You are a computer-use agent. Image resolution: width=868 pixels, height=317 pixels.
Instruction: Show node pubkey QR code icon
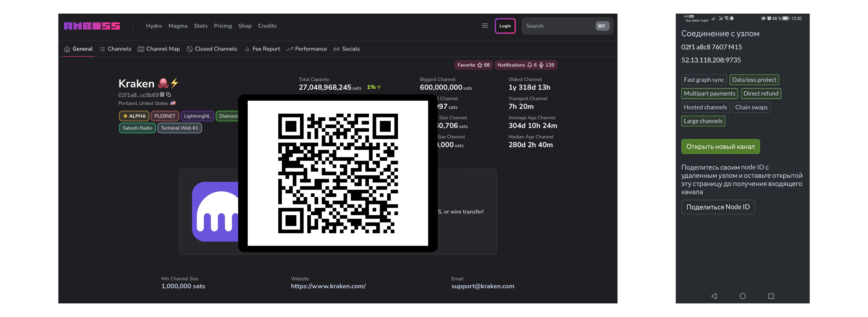coord(162,95)
